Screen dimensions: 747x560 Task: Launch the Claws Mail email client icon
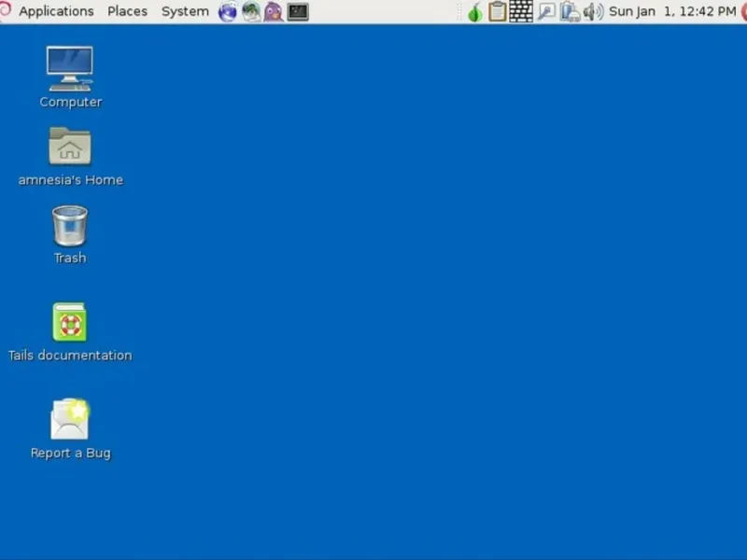point(251,12)
